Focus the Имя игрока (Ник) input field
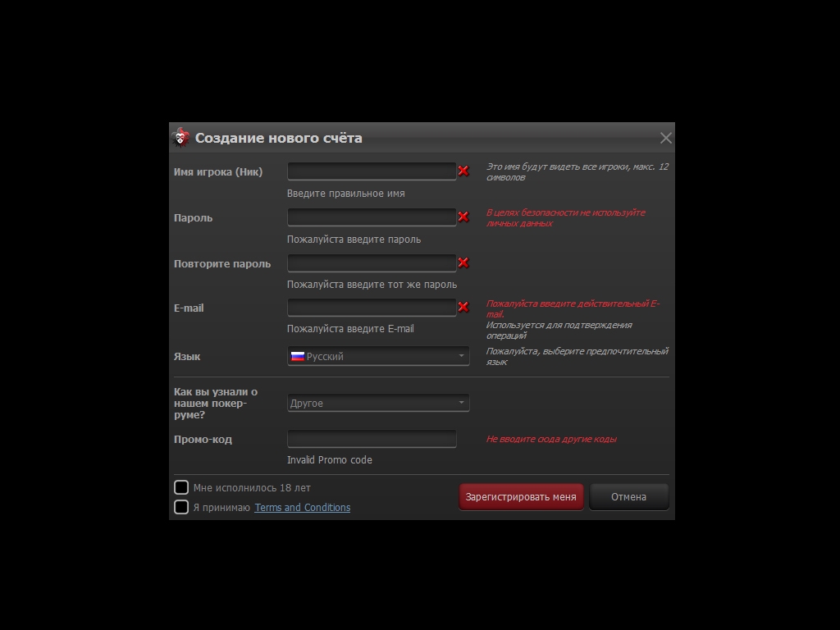Image resolution: width=840 pixels, height=630 pixels. coord(371,171)
